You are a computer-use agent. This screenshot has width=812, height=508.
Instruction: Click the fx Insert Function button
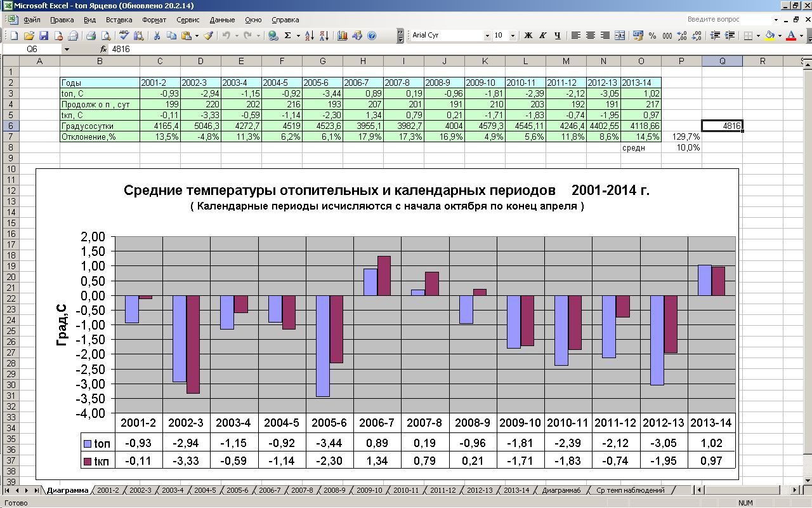click(x=104, y=49)
